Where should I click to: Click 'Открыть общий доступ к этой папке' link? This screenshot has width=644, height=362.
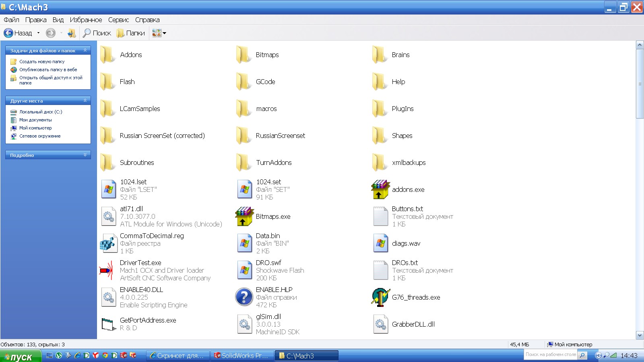pyautogui.click(x=51, y=80)
